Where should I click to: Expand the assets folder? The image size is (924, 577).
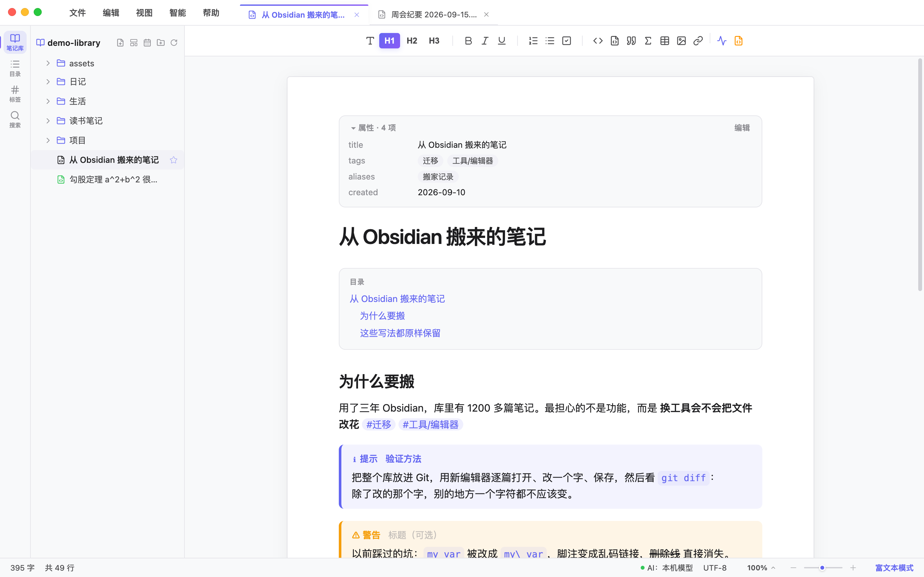48,63
